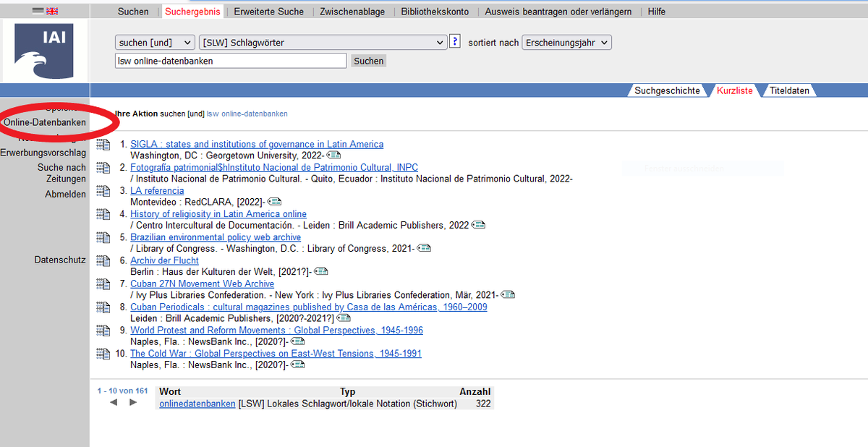This screenshot has height=447, width=868.
Task: Open 'History of religiosity in Latin America online' link
Action: pos(218,213)
